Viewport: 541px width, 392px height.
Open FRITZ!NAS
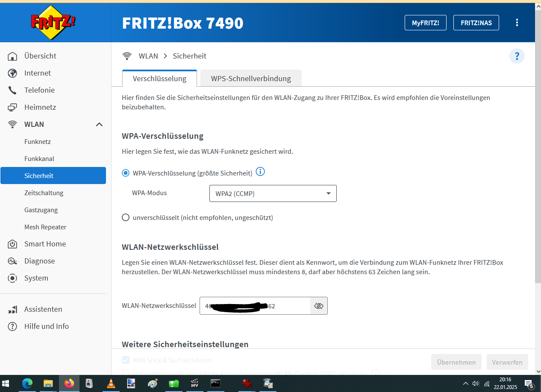[x=476, y=23]
